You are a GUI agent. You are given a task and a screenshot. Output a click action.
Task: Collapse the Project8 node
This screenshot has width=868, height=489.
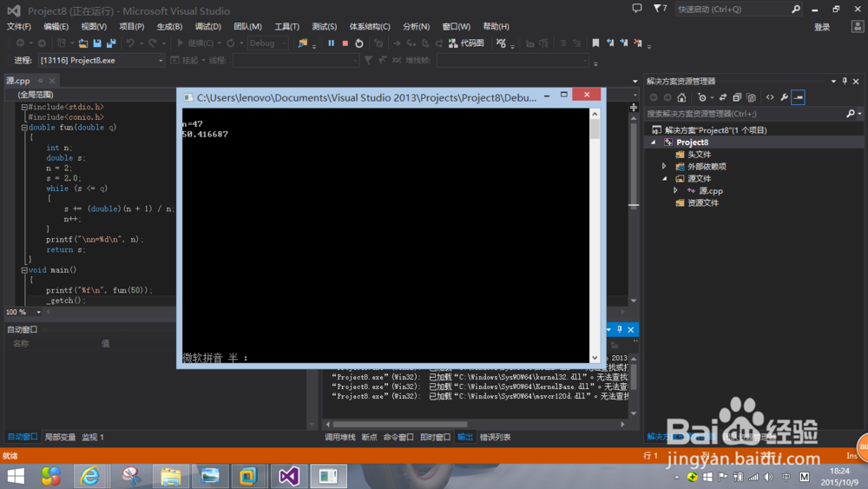click(x=654, y=142)
